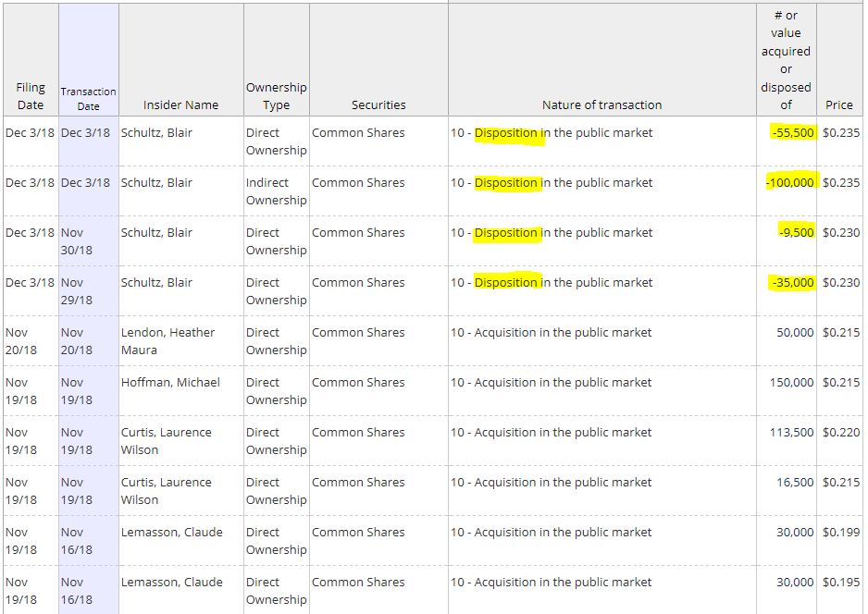This screenshot has height=614, width=868.
Task: Click the 113,500 acquired amount
Action: [x=792, y=433]
